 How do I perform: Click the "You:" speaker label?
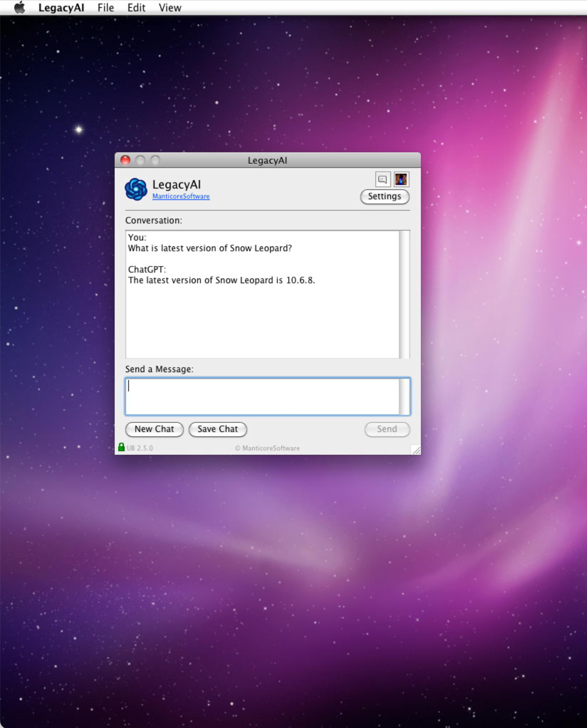click(x=137, y=237)
